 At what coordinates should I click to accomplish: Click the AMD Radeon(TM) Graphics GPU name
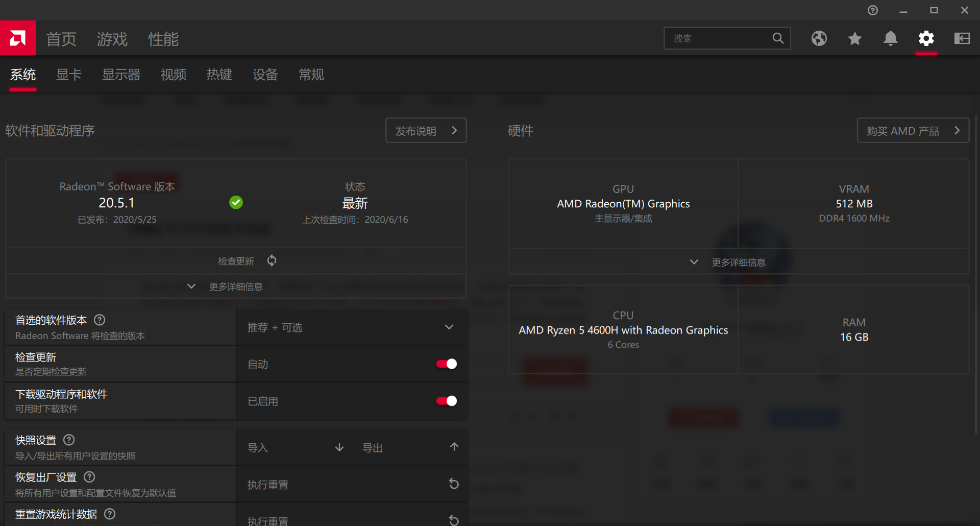(x=623, y=204)
